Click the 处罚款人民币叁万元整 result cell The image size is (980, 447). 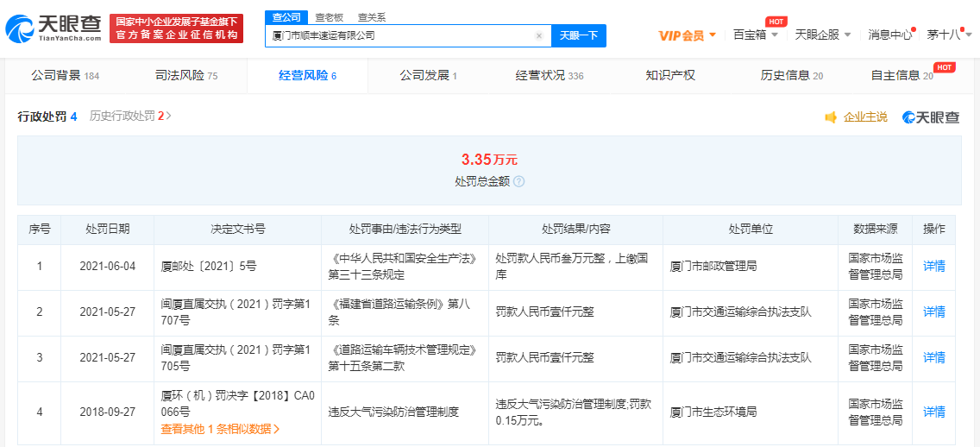[x=574, y=267]
